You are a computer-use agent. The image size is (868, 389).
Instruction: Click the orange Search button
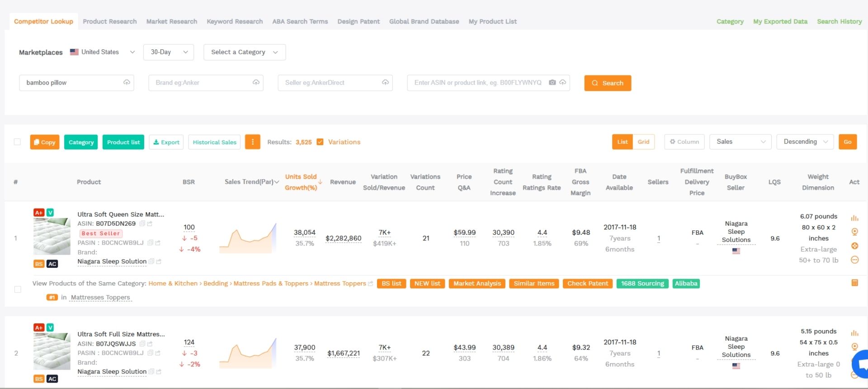[608, 83]
